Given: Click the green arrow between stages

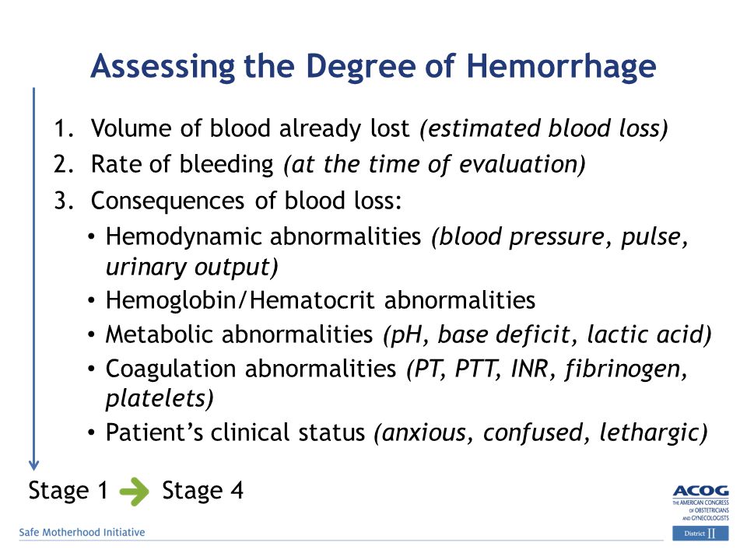Looking at the screenshot, I should pos(135,491).
